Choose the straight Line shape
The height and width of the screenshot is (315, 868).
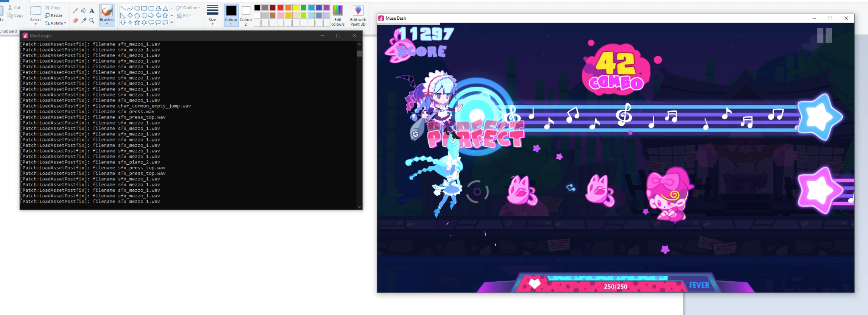123,8
